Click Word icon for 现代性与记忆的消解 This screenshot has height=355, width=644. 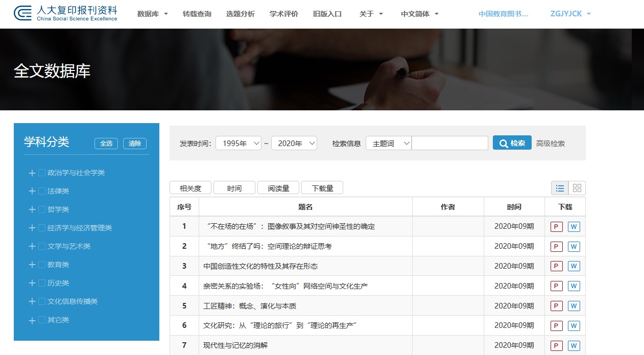pos(574,346)
